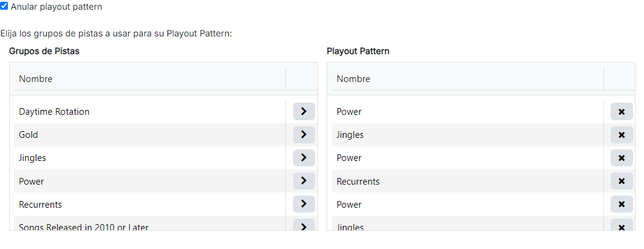Uncheck the Anular playout pattern checkbox

4,6
